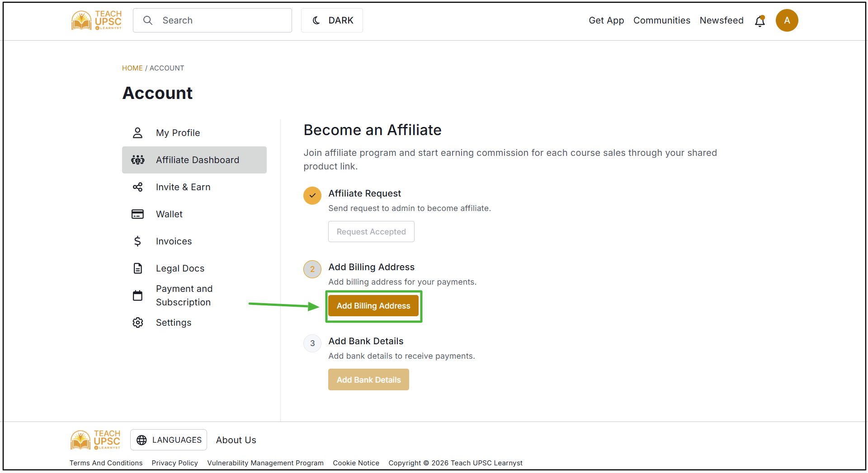Open My Profile in sidebar
868x473 pixels.
tap(194, 133)
